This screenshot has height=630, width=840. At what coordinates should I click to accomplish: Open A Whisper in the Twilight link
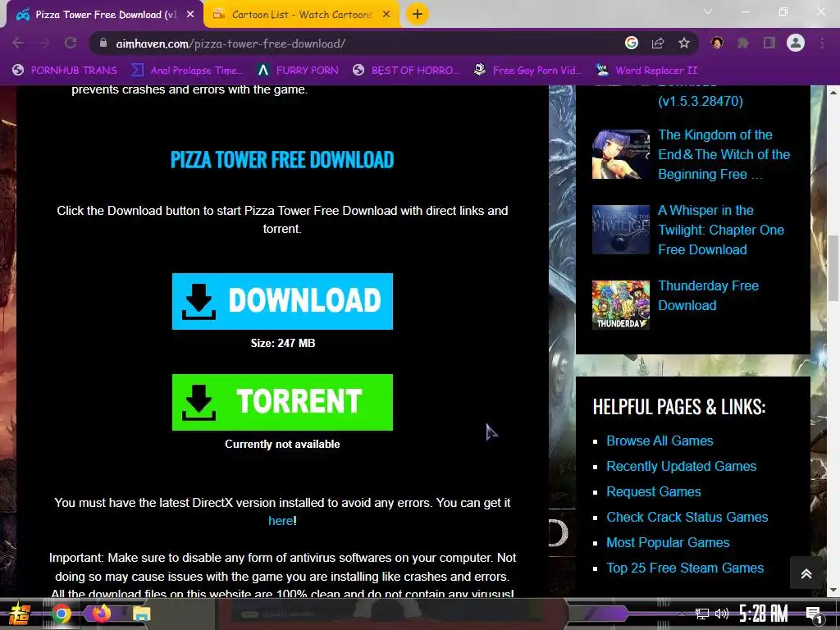(x=720, y=230)
